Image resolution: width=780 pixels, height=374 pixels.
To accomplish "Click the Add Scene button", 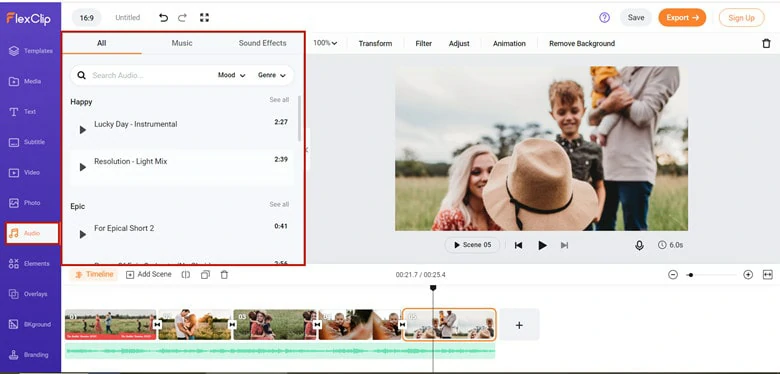I will coord(148,275).
